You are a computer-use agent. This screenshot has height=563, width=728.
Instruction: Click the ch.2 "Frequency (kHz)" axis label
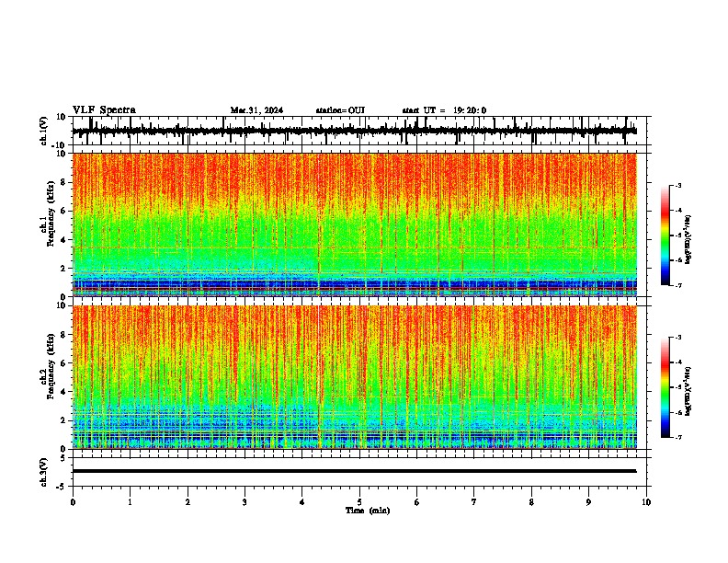(51, 366)
